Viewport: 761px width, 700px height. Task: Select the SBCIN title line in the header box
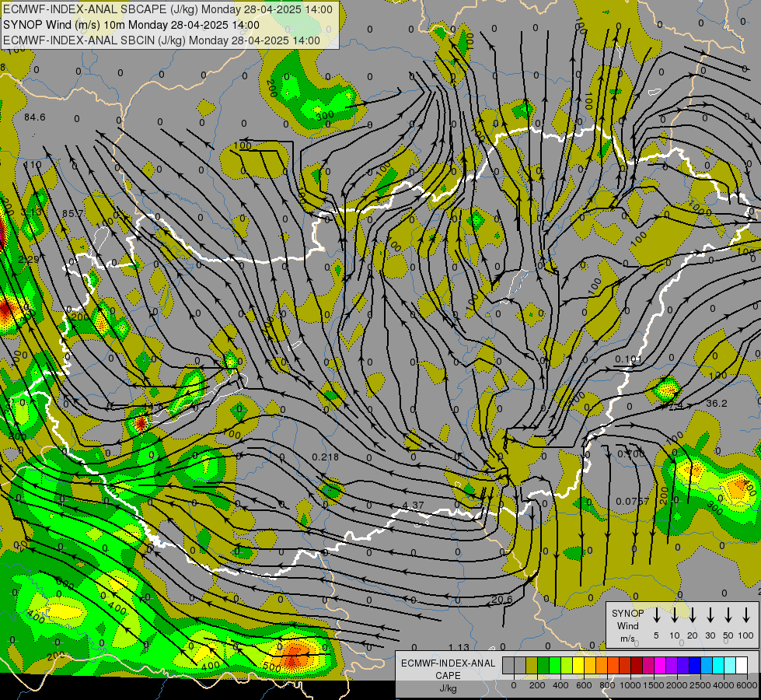click(162, 40)
